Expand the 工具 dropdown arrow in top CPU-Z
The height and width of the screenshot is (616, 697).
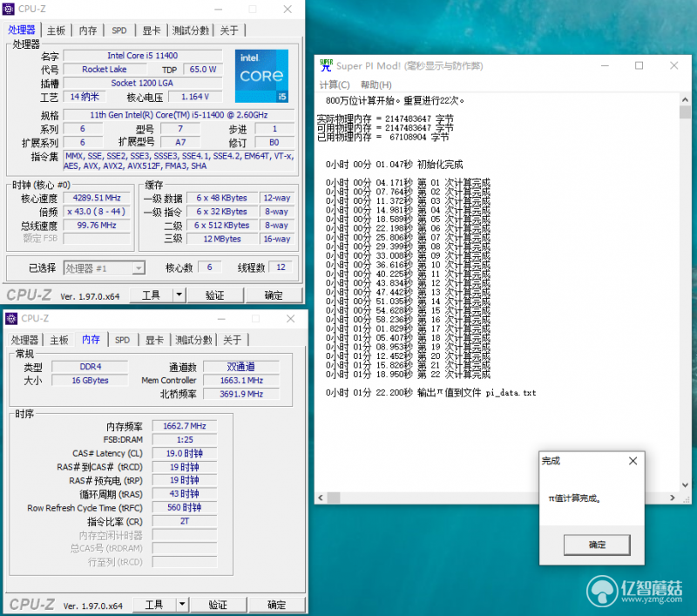pos(179,294)
